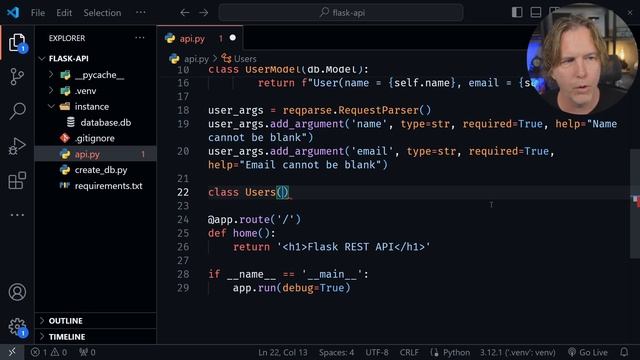Click the editor vertical scrollbar
The height and width of the screenshot is (360, 640).
click(x=635, y=204)
